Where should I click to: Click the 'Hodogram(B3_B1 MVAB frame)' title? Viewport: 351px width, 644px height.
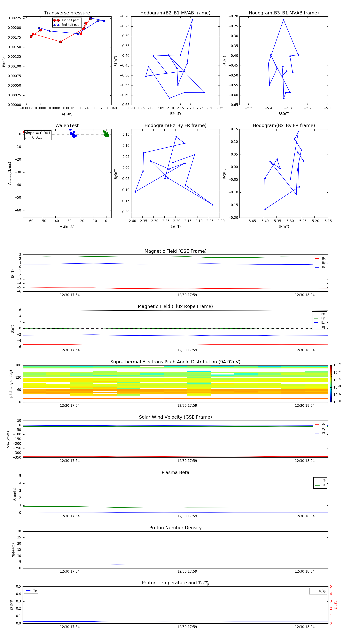coord(284,13)
